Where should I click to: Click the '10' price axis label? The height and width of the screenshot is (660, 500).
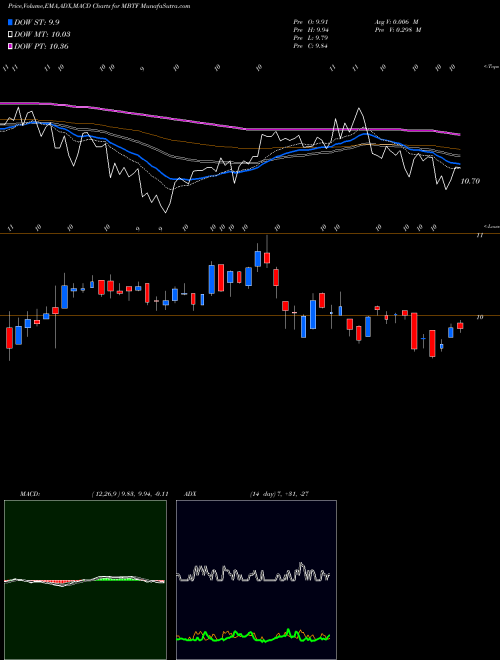(479, 317)
